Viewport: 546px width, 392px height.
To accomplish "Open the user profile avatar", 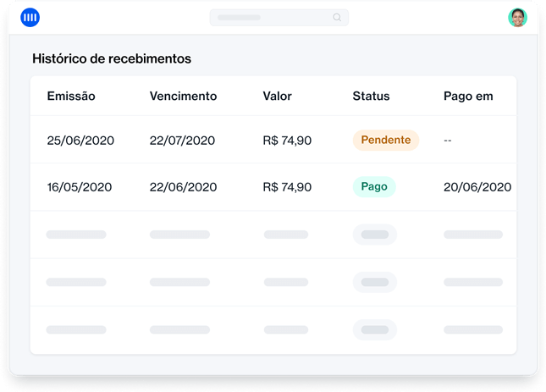I will pos(517,17).
